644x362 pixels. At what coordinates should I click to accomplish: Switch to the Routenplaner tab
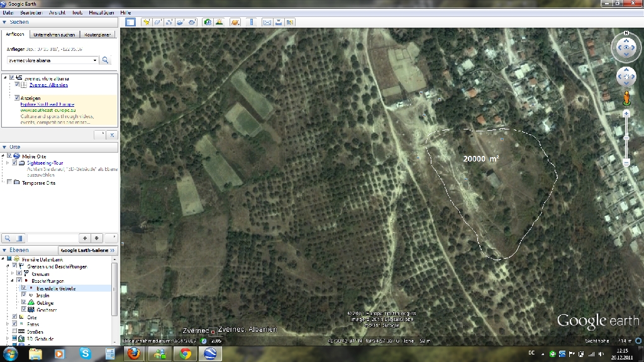tap(97, 35)
